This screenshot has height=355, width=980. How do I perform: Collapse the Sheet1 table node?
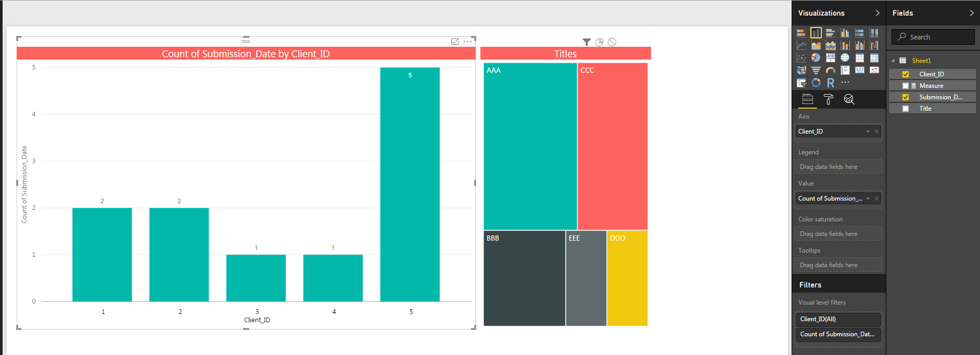893,61
